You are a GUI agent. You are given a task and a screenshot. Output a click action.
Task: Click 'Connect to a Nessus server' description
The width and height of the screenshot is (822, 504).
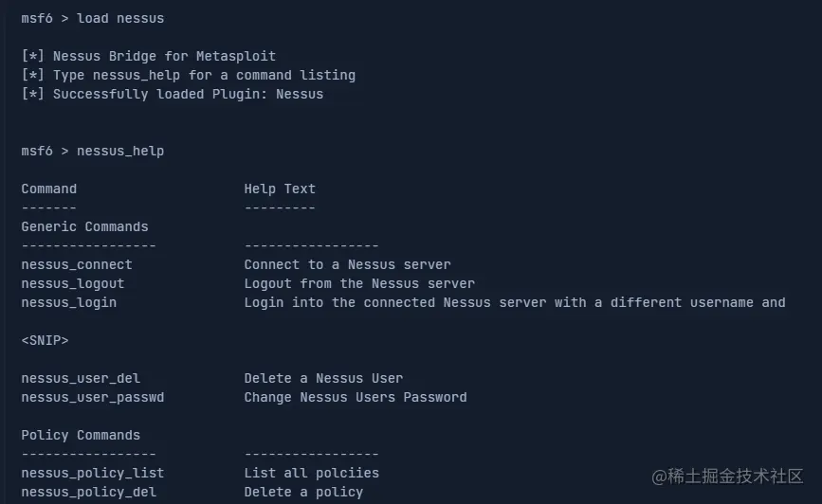347,264
